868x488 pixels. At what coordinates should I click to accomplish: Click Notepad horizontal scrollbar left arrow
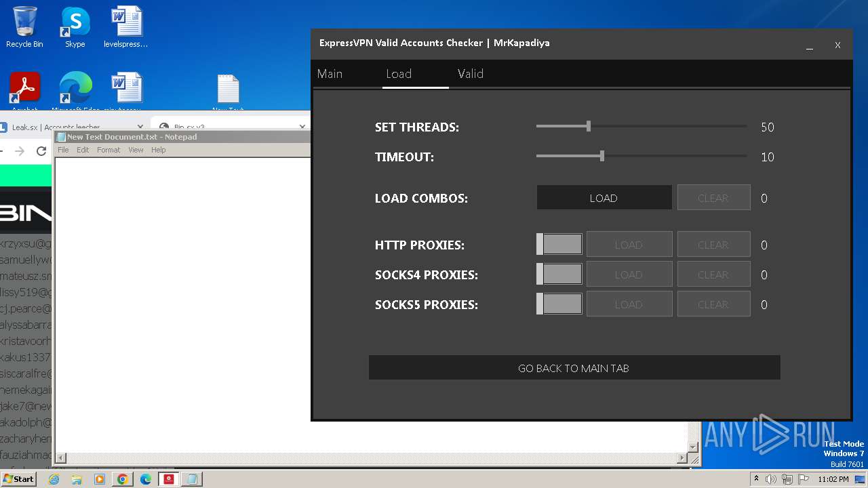pyautogui.click(x=60, y=458)
